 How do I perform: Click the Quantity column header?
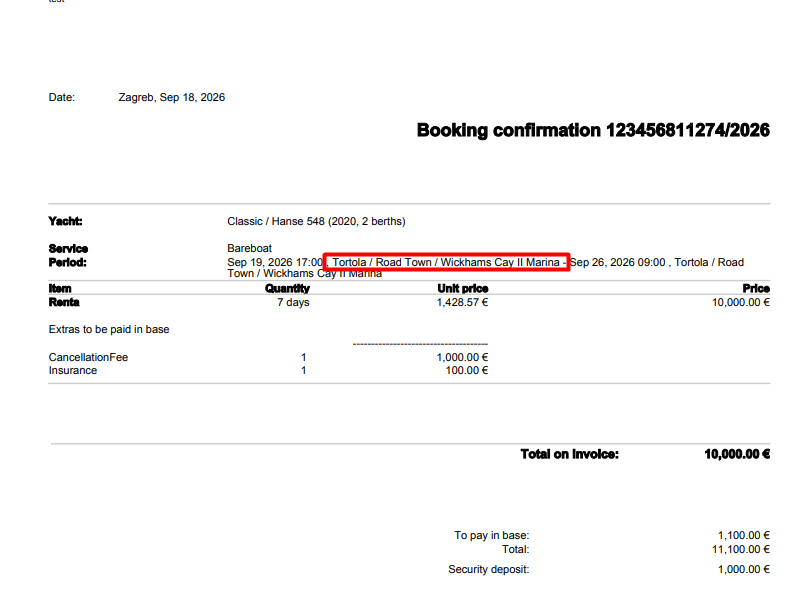pos(287,288)
